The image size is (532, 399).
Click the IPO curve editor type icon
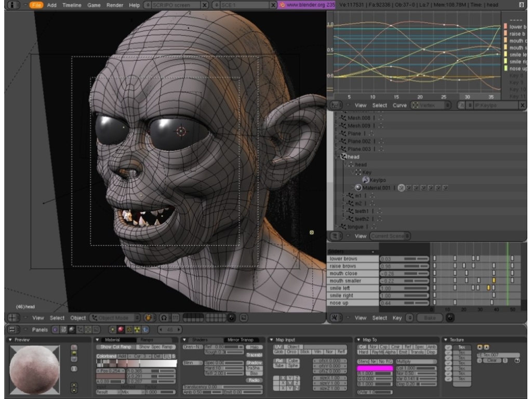(336, 105)
